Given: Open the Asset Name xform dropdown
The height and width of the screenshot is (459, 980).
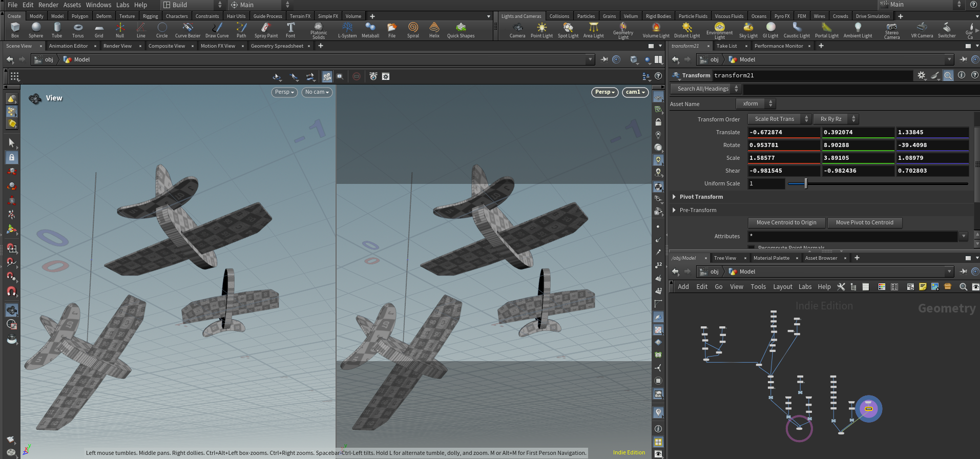Looking at the screenshot, I should point(756,103).
